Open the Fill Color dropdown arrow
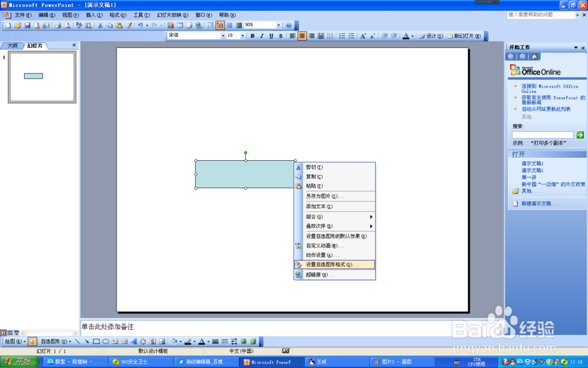 coord(181,342)
